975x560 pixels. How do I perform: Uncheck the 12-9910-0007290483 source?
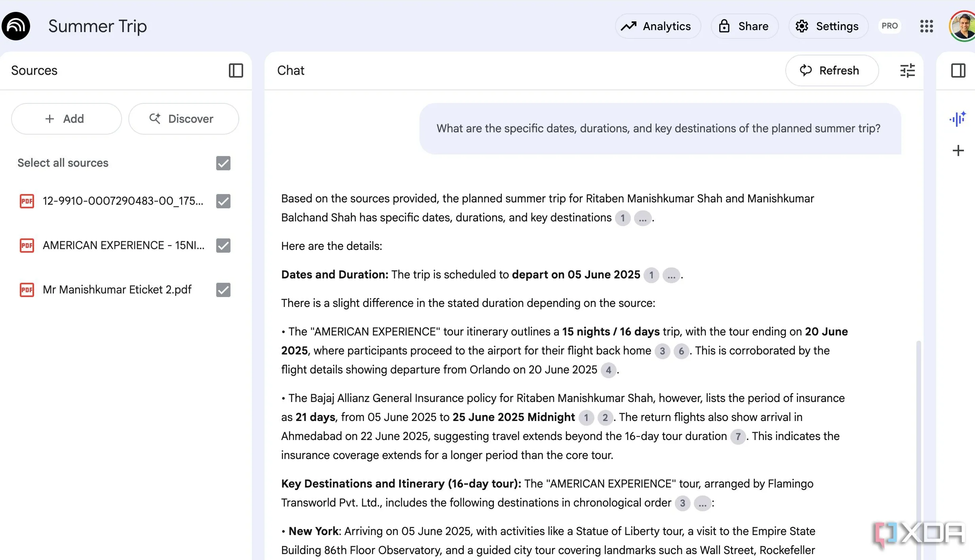tap(223, 201)
